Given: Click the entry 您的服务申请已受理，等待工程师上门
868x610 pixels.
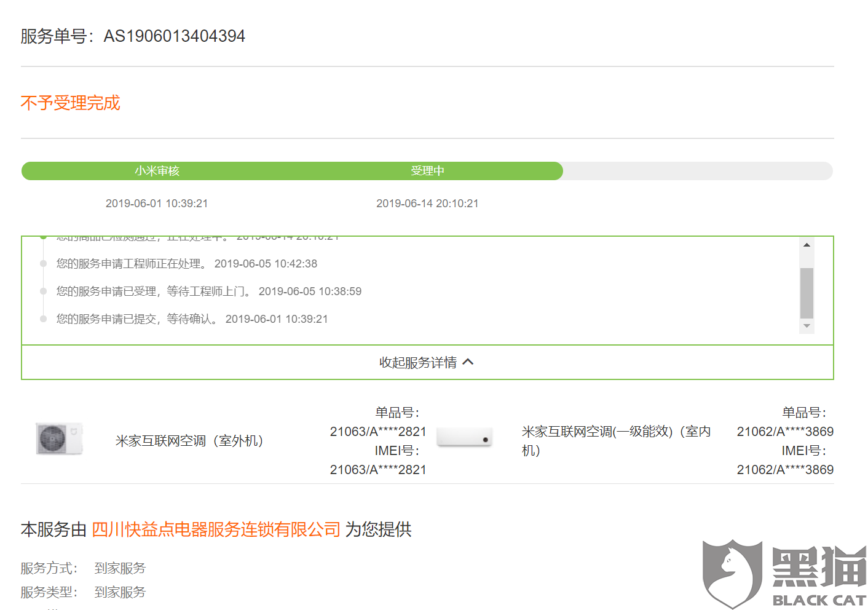Looking at the screenshot, I should (x=208, y=291).
